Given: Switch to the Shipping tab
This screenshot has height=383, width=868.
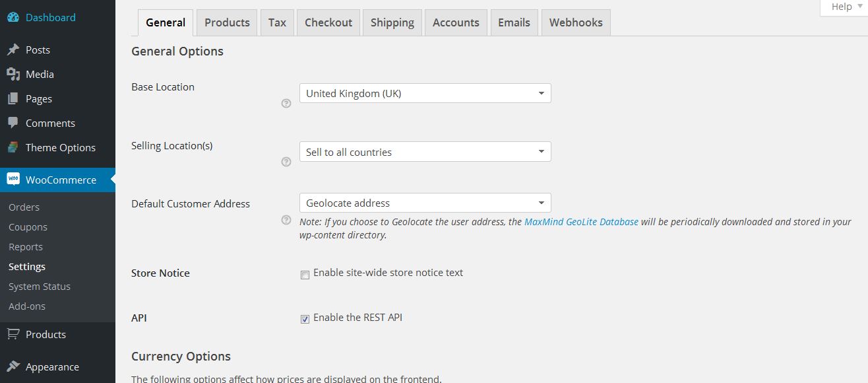Looking at the screenshot, I should click(x=392, y=22).
